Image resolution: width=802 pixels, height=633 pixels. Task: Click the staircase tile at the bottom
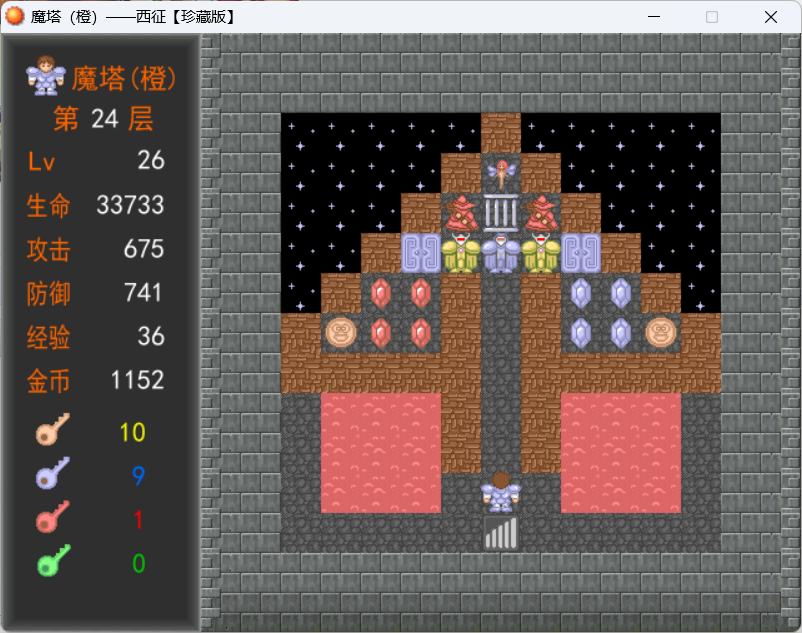click(501, 533)
